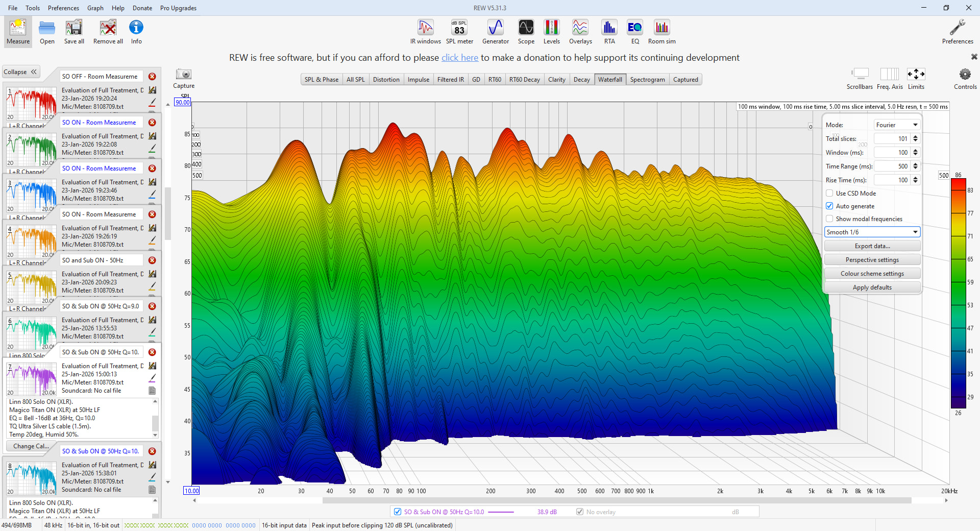The height and width of the screenshot is (531, 980).
Task: Open the Mode Fourier dropdown
Action: (896, 125)
